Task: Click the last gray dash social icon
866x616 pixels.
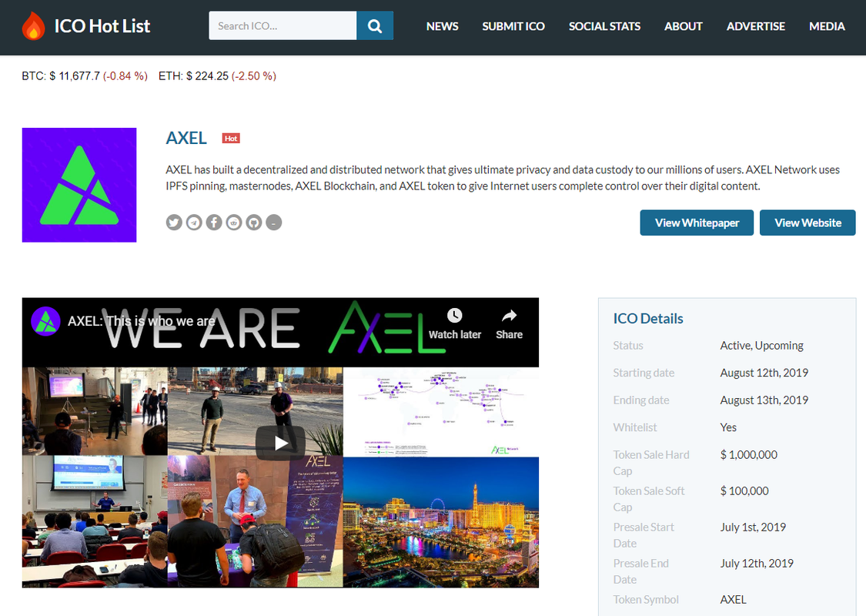Action: [x=273, y=222]
